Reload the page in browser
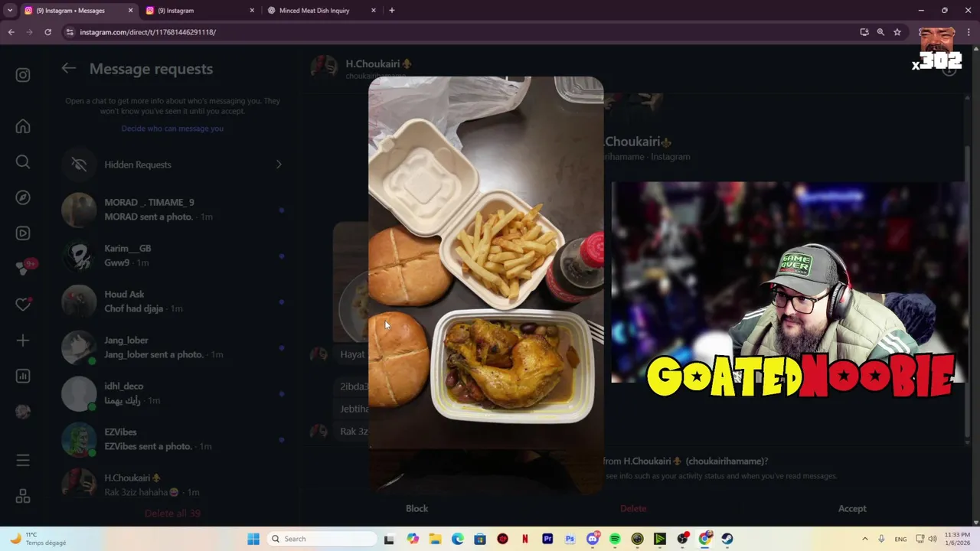Screen dimensions: 980x551 click(x=47, y=32)
